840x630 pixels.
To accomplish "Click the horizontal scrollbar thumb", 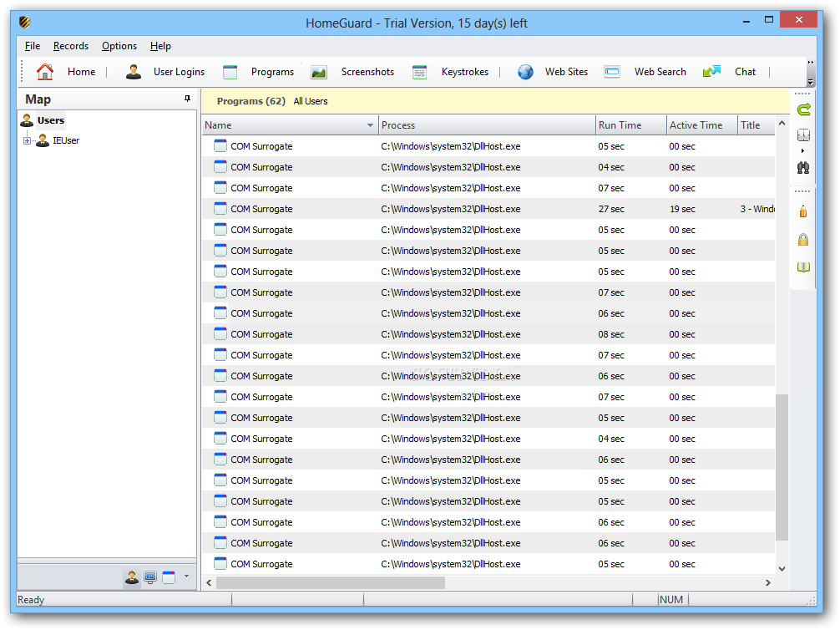I will click(331, 582).
